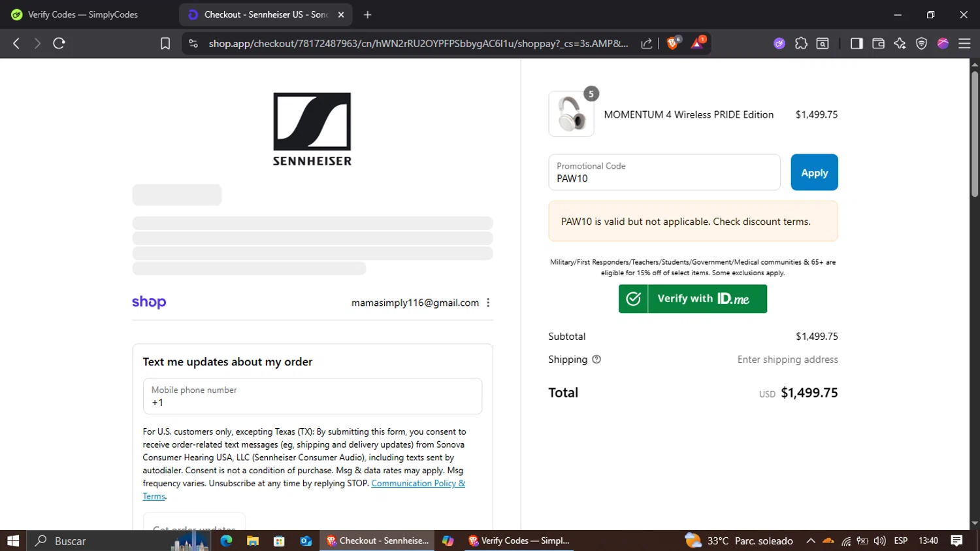The image size is (980, 551).
Task: Open Leo AI sparkle icon
Action: click(900, 43)
